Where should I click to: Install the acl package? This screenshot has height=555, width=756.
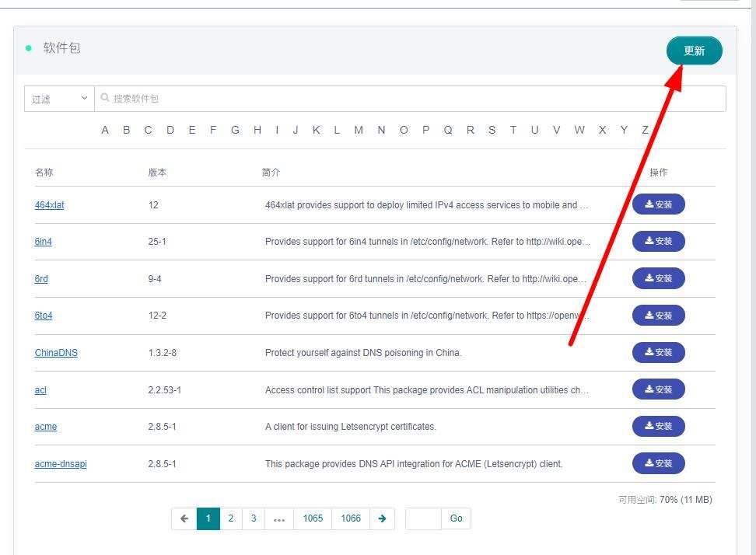pos(659,389)
